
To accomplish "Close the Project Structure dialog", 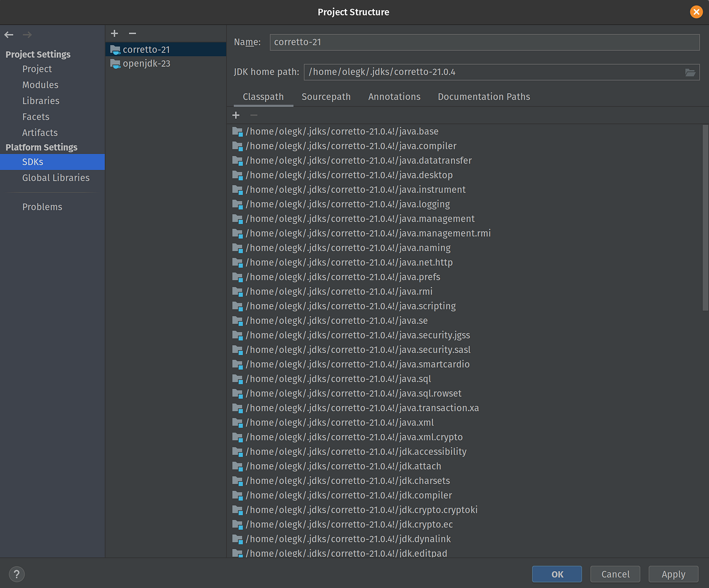I will tap(696, 12).
